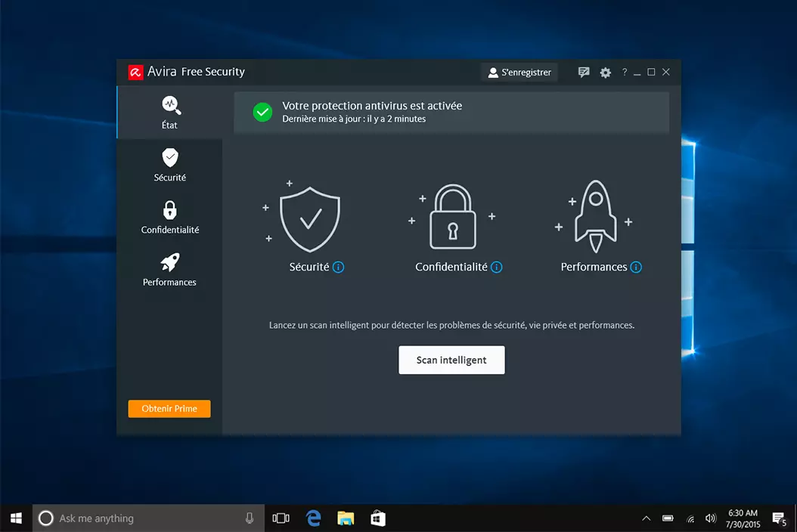Click the S'enregistrer account button
Viewport: 797px width, 532px height.
519,73
